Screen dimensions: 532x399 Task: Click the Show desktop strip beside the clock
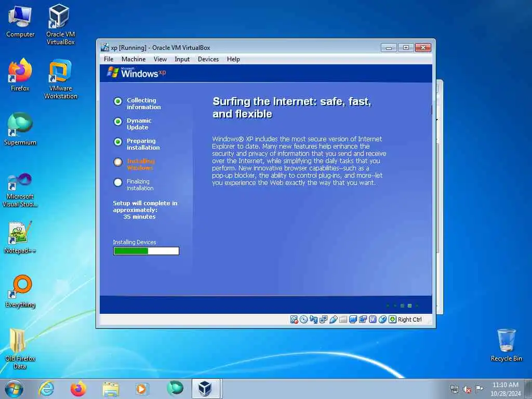(x=529, y=389)
